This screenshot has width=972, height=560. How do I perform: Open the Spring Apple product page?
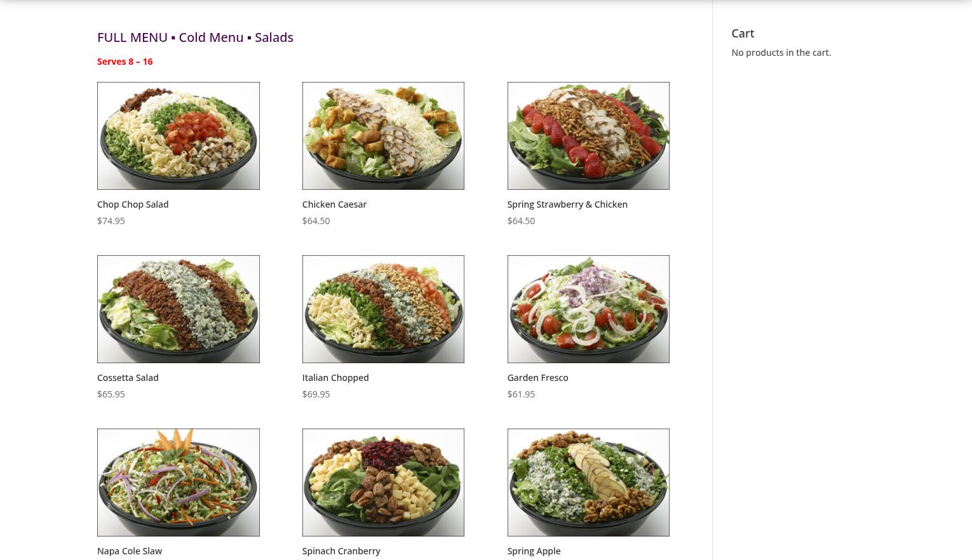point(534,550)
